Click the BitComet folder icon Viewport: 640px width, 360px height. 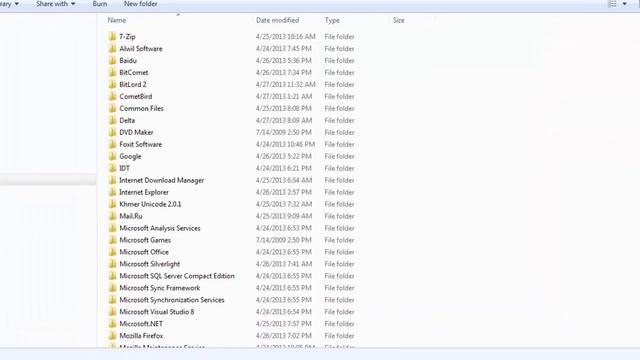coord(112,72)
